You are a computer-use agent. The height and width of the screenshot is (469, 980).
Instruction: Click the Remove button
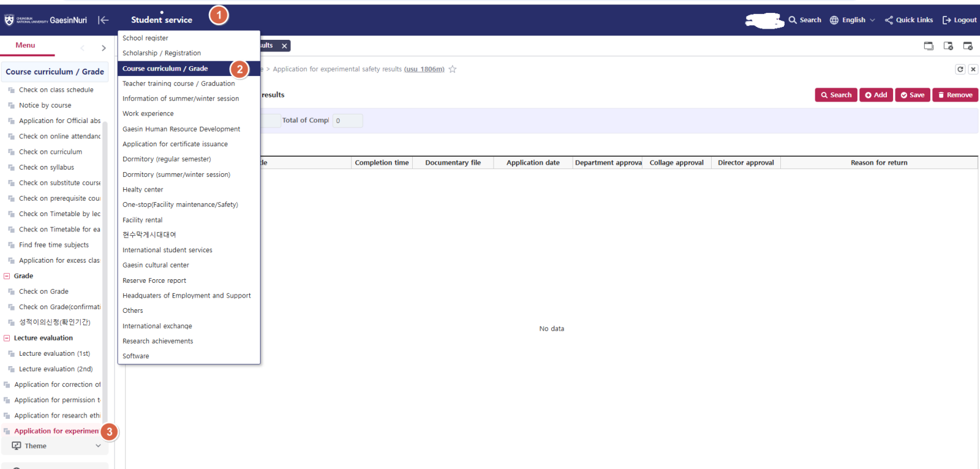pos(956,95)
